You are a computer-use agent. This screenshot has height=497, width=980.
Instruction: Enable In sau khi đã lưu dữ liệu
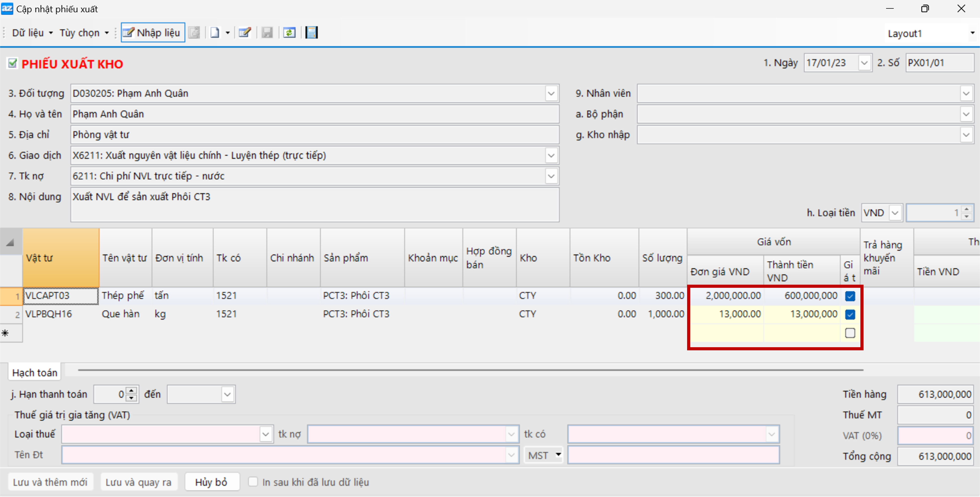pos(253,482)
